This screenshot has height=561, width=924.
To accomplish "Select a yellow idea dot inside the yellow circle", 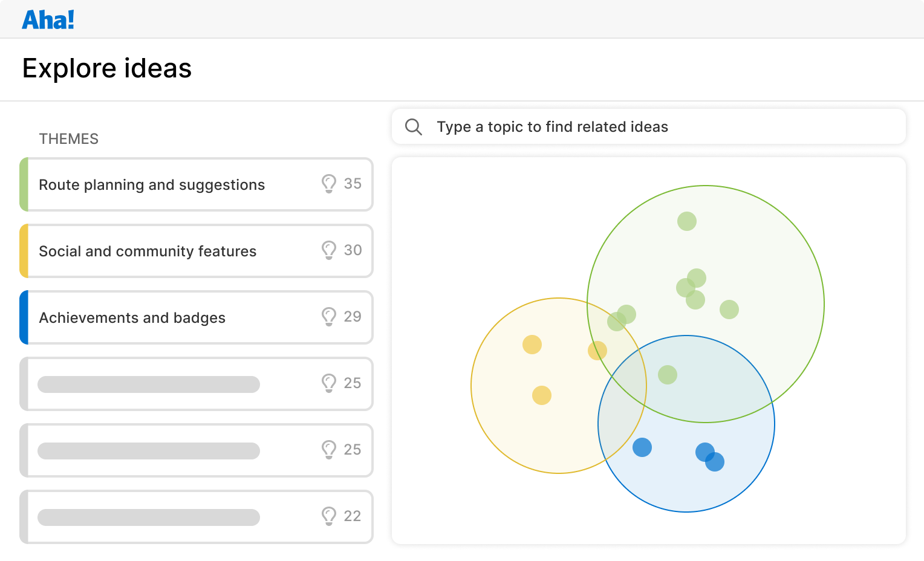I will tap(532, 345).
